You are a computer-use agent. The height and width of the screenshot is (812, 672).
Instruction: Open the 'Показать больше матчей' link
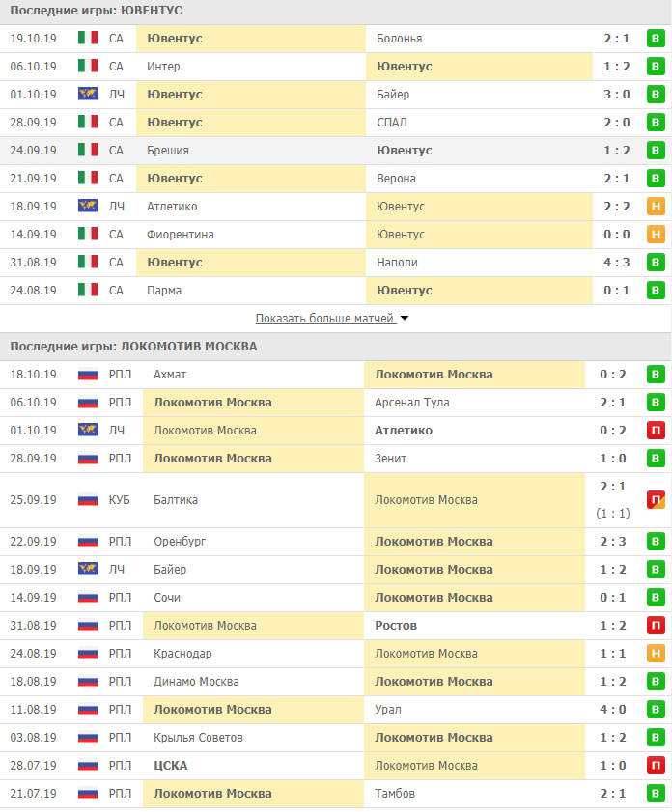(x=325, y=318)
